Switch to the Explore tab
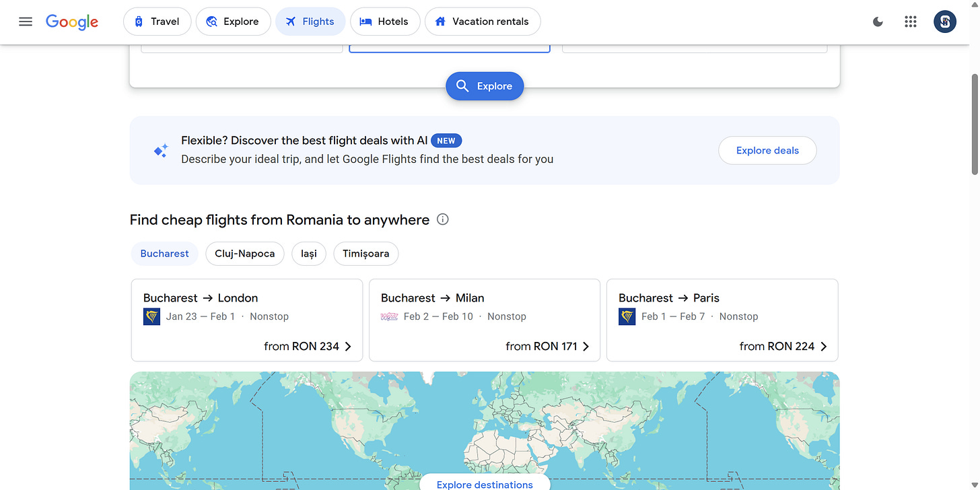 [x=233, y=22]
